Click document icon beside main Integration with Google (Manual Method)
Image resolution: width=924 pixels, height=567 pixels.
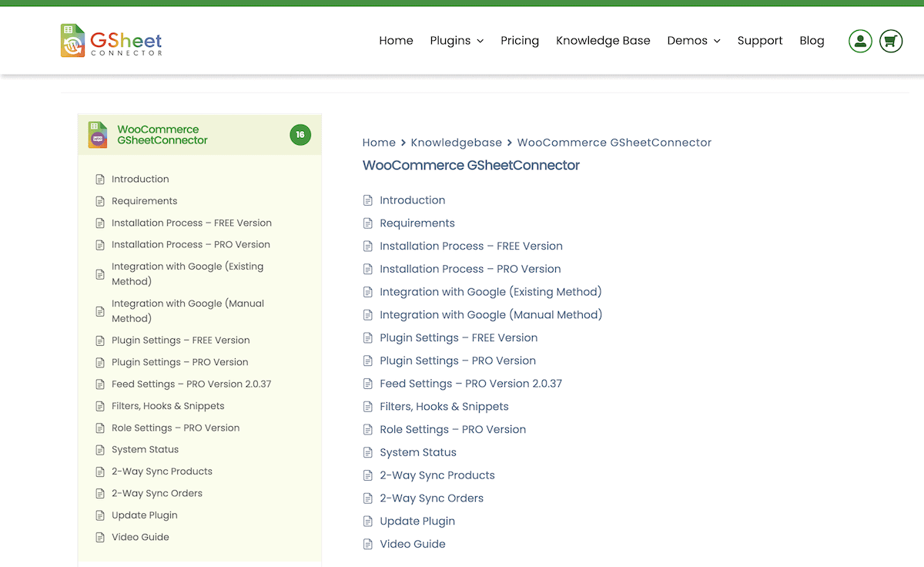(368, 315)
